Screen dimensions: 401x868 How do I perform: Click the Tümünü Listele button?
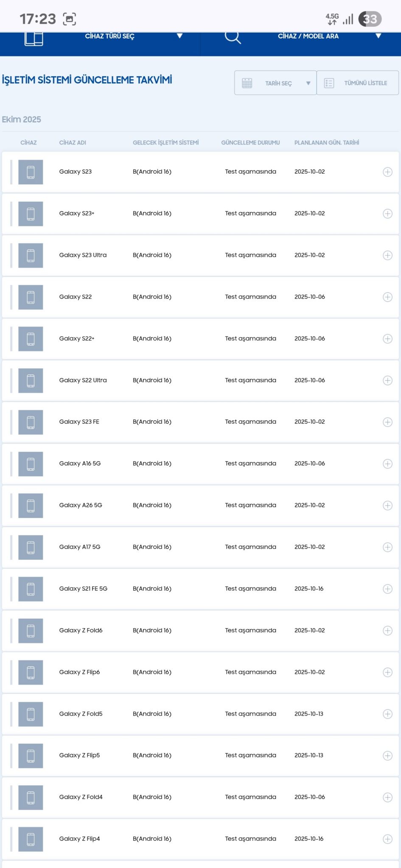[x=365, y=83]
